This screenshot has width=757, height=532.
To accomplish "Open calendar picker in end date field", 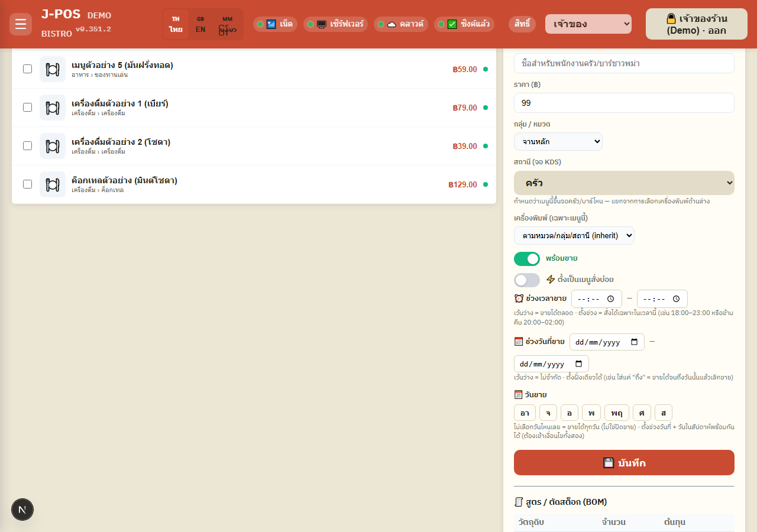I will coord(578,364).
